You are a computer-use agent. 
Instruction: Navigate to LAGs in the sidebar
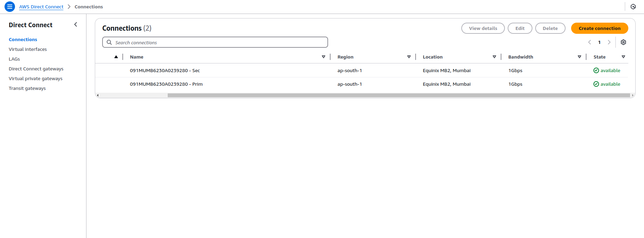coord(14,59)
